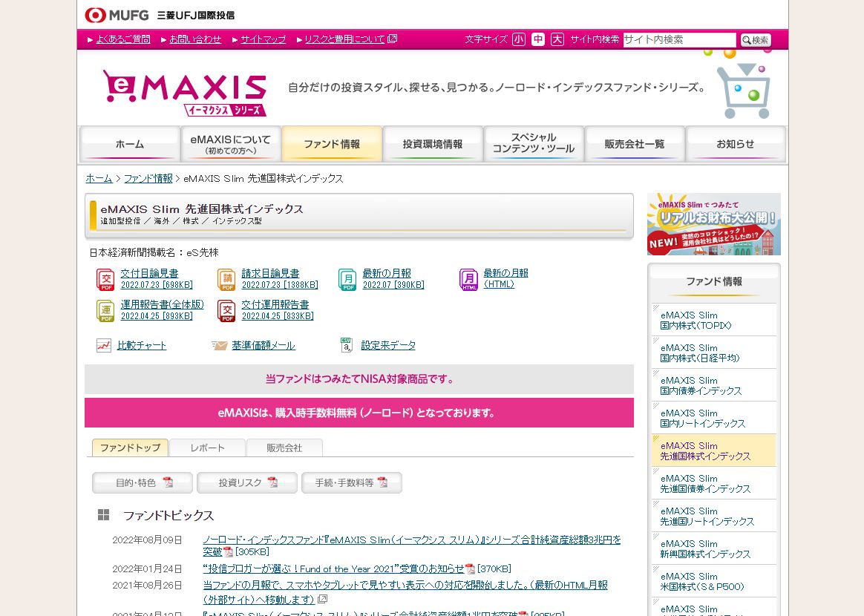
Task: Open 投資環境情報 navigation tab
Action: click(433, 144)
